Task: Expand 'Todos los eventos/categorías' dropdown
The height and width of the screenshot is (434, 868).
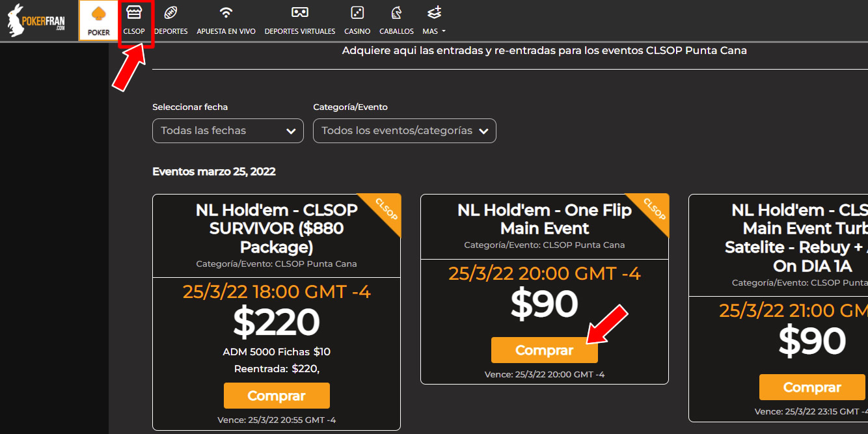Action: pyautogui.click(x=404, y=131)
